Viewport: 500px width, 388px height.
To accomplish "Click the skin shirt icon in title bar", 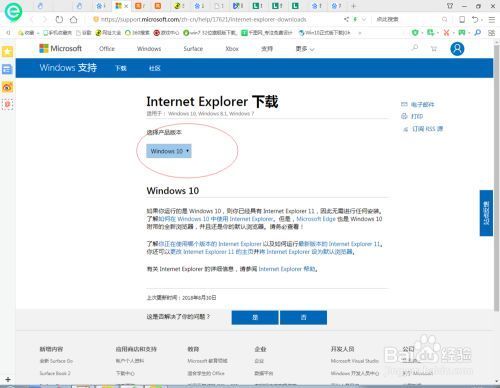I will [x=450, y=6].
